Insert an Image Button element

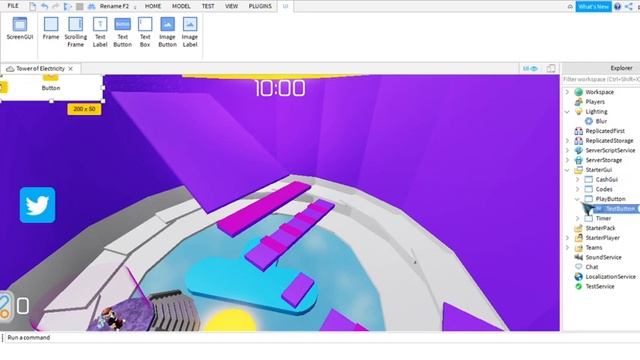(167, 32)
